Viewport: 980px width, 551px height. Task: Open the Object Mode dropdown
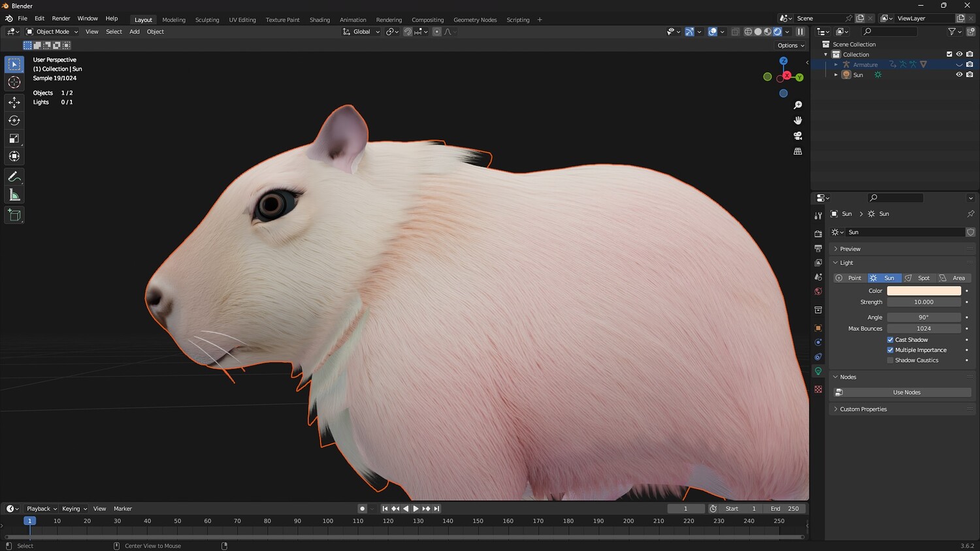[x=52, y=31]
